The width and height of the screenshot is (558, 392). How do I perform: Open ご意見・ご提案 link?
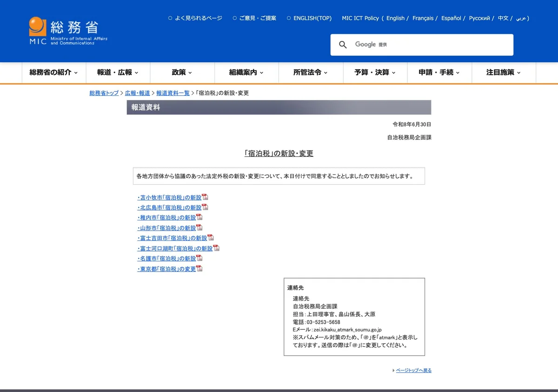258,18
